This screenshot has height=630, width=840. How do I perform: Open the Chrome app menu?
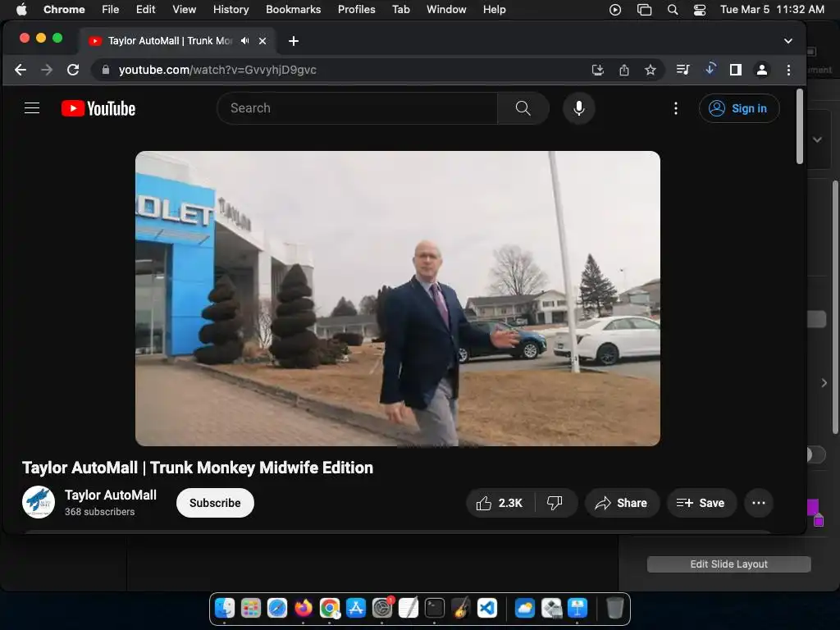point(64,10)
